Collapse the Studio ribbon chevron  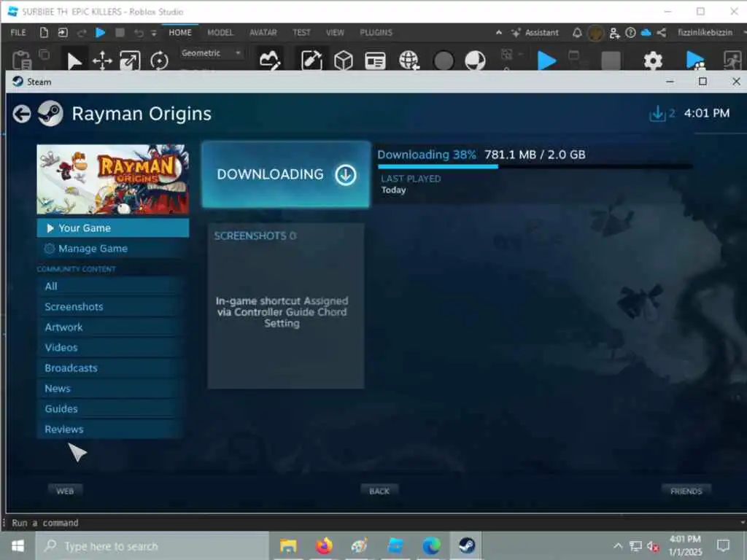click(499, 32)
